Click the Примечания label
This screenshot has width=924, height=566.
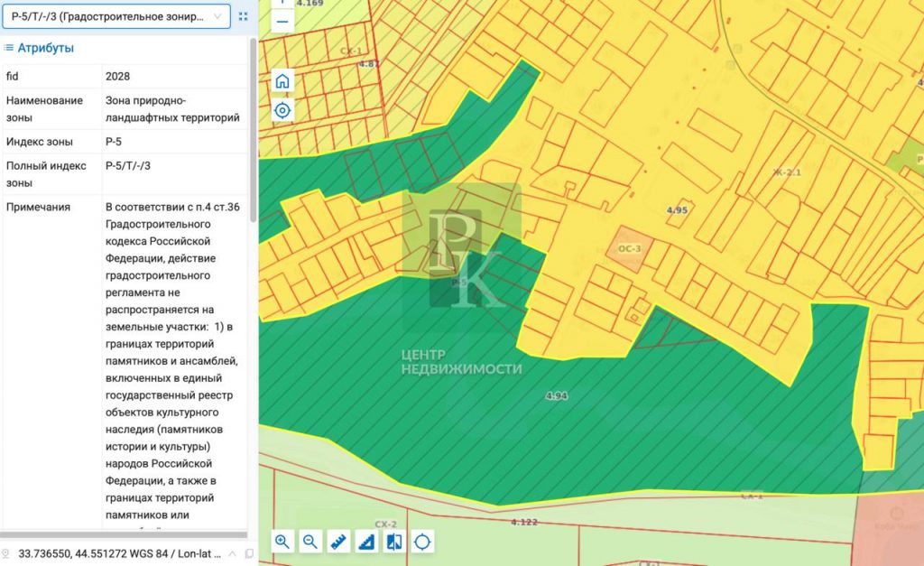(x=38, y=207)
